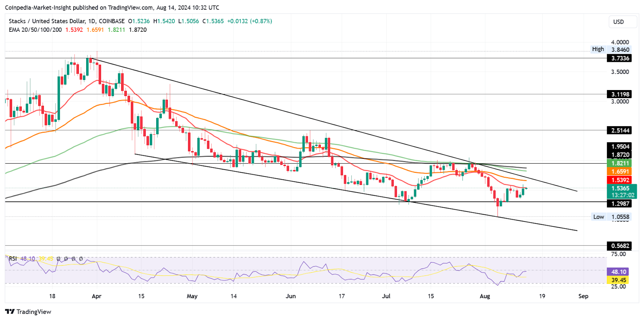Click the 3.7336 horizontal line price tag
Screen dimensions: 644x320
619,58
